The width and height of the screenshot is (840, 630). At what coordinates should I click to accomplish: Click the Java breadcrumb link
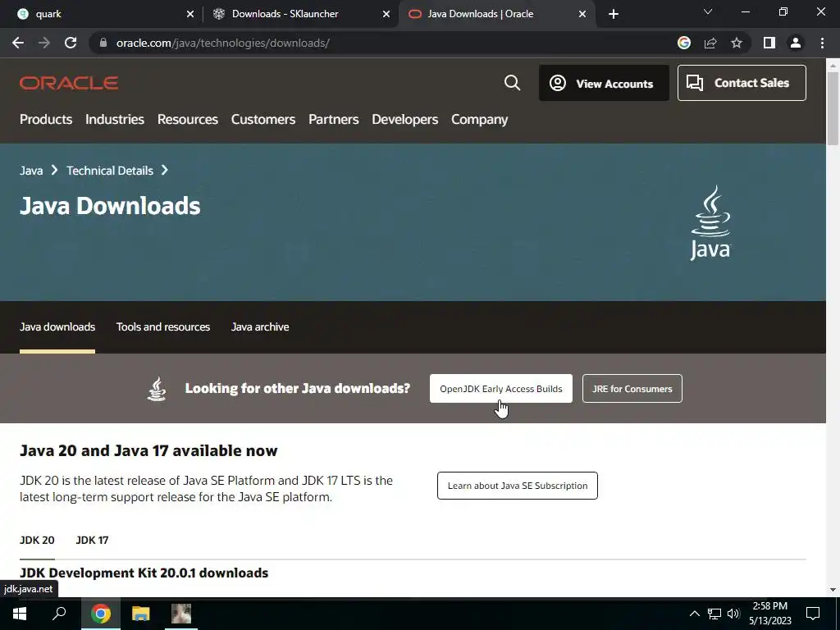point(31,171)
